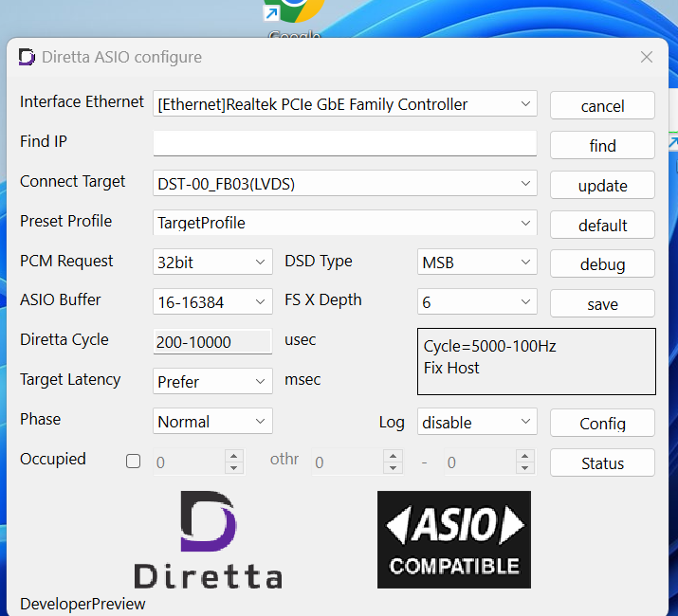Click the default button
This screenshot has width=678, height=616.
pos(602,225)
